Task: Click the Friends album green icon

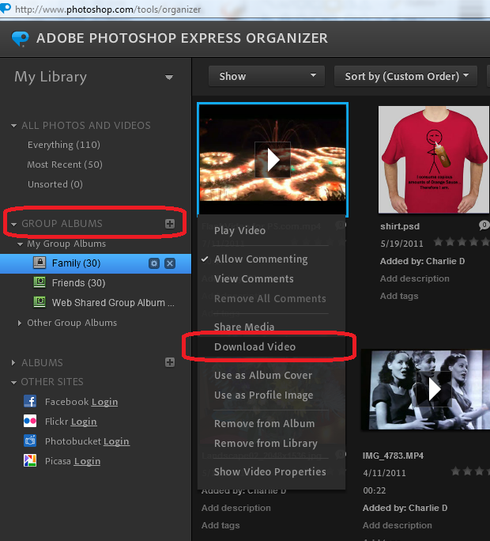Action: point(40,282)
